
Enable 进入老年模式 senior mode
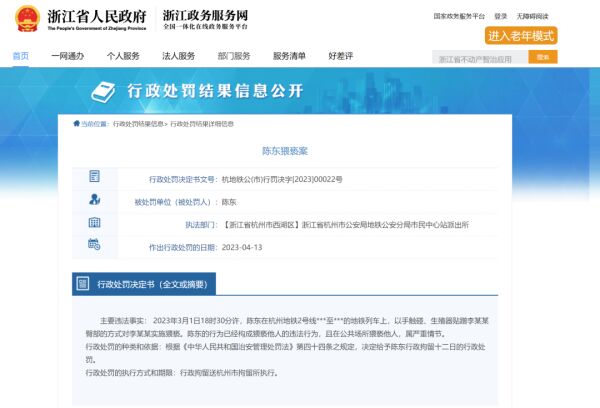520,36
